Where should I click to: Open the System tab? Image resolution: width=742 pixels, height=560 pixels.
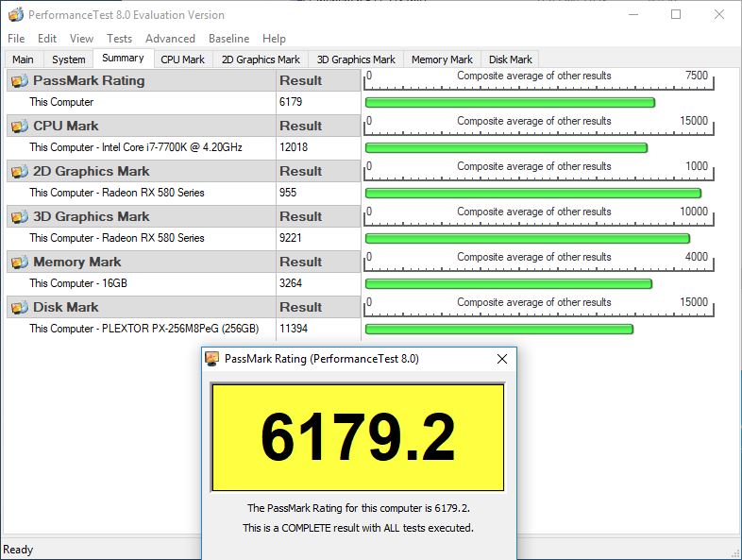69,59
